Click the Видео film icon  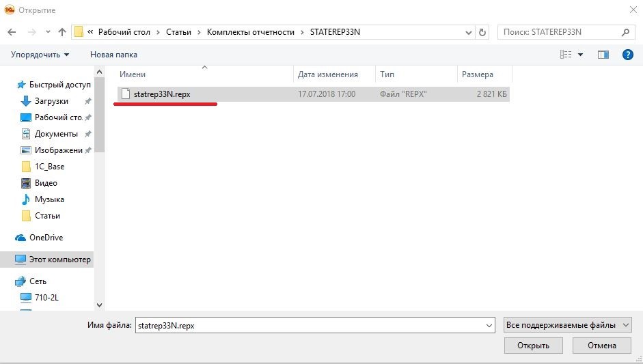pyautogui.click(x=26, y=183)
